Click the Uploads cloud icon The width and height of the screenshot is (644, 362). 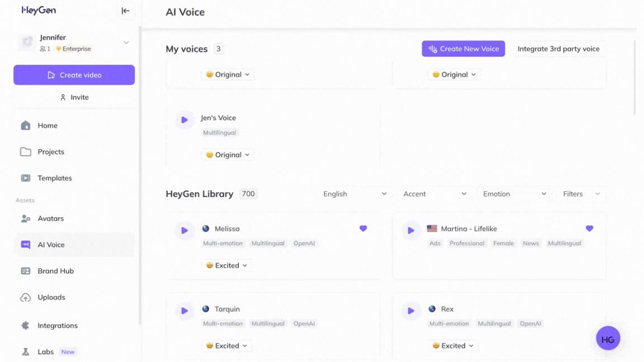click(x=26, y=297)
